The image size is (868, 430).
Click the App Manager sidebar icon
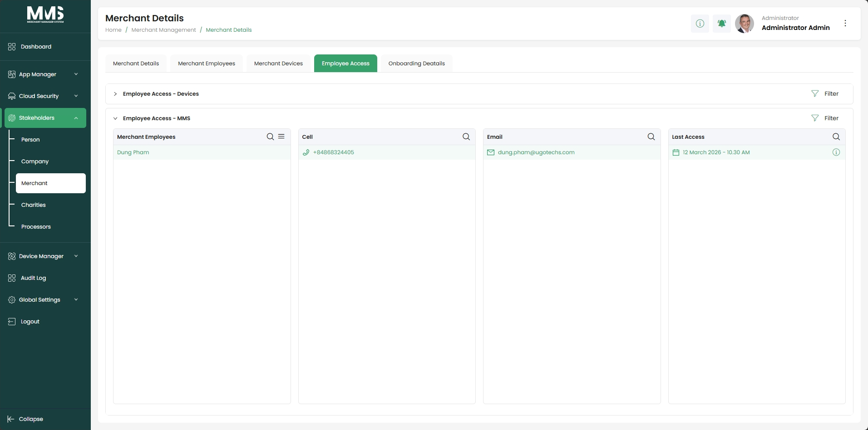coord(12,74)
